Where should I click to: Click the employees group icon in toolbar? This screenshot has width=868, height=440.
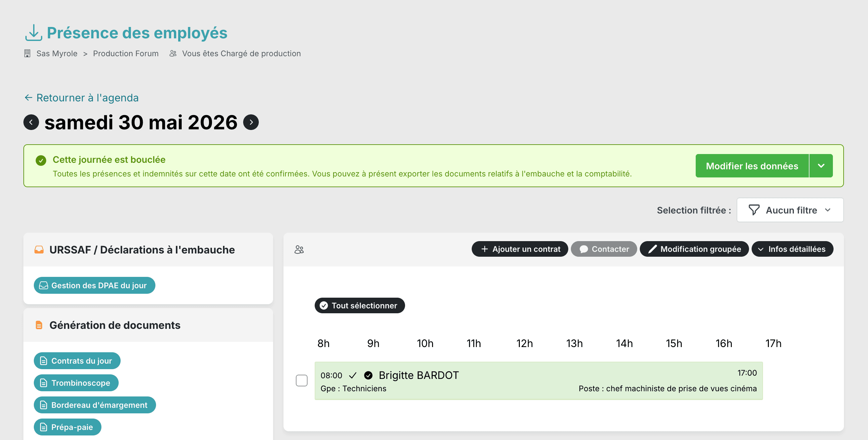299,249
